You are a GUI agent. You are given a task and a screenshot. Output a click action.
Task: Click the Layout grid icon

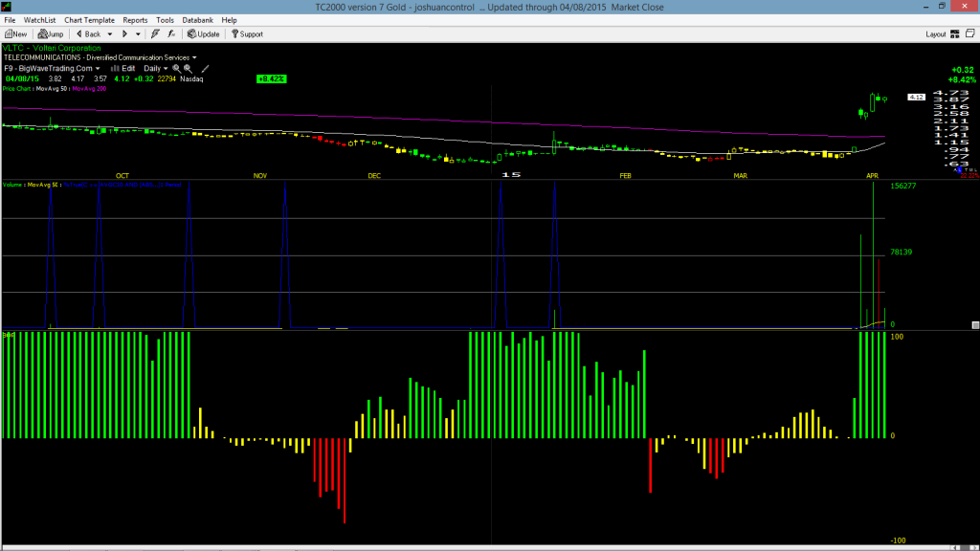(x=955, y=33)
